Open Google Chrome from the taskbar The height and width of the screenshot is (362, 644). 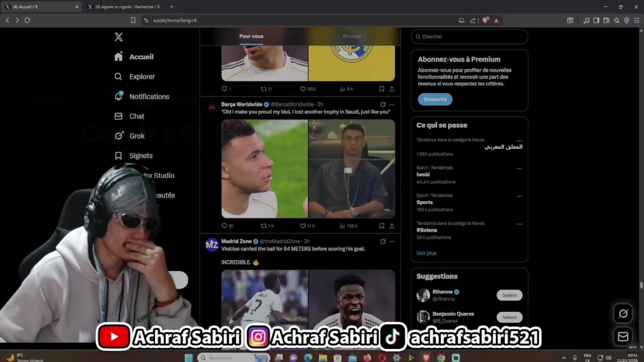[x=441, y=357]
